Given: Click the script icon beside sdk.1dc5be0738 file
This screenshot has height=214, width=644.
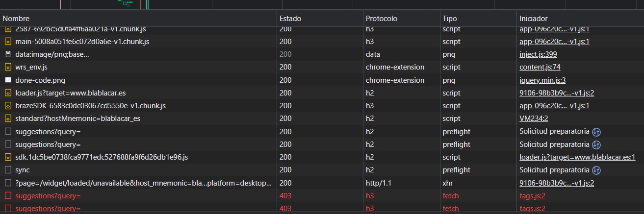Looking at the screenshot, I should click(8, 157).
